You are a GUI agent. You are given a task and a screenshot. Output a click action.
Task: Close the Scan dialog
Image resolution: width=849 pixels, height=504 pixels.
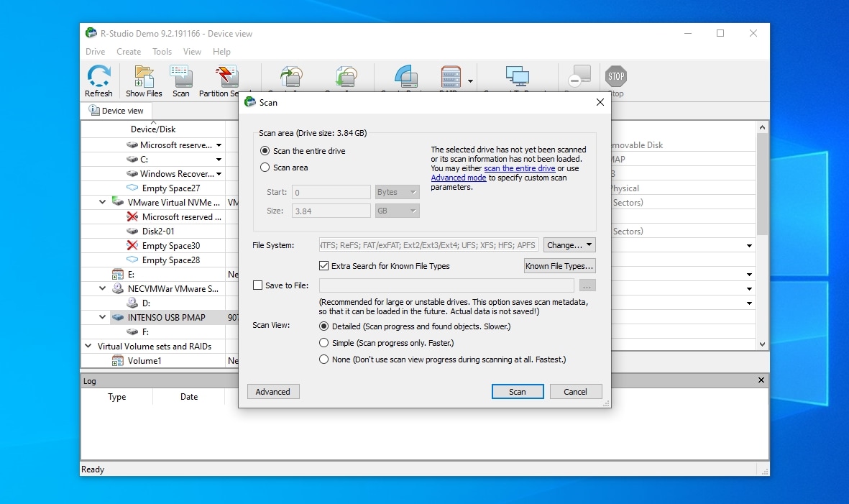point(600,102)
